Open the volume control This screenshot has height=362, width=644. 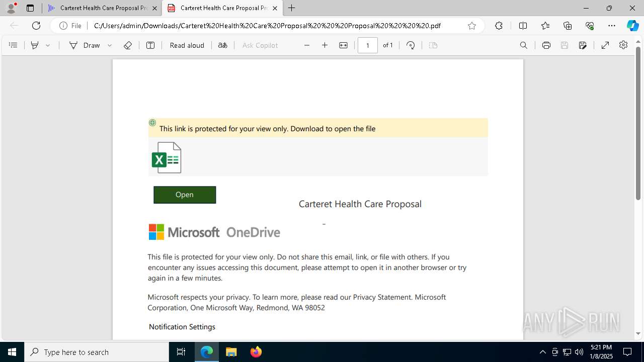click(x=579, y=352)
